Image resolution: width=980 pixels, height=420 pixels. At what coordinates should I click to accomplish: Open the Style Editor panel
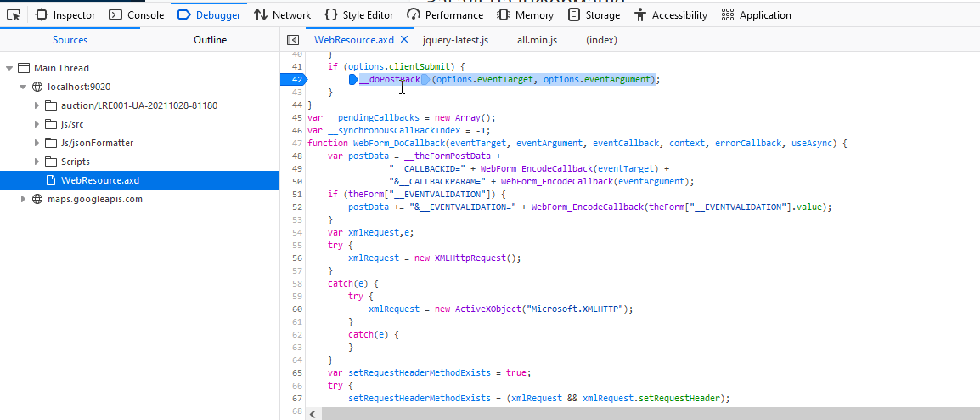[x=359, y=15]
